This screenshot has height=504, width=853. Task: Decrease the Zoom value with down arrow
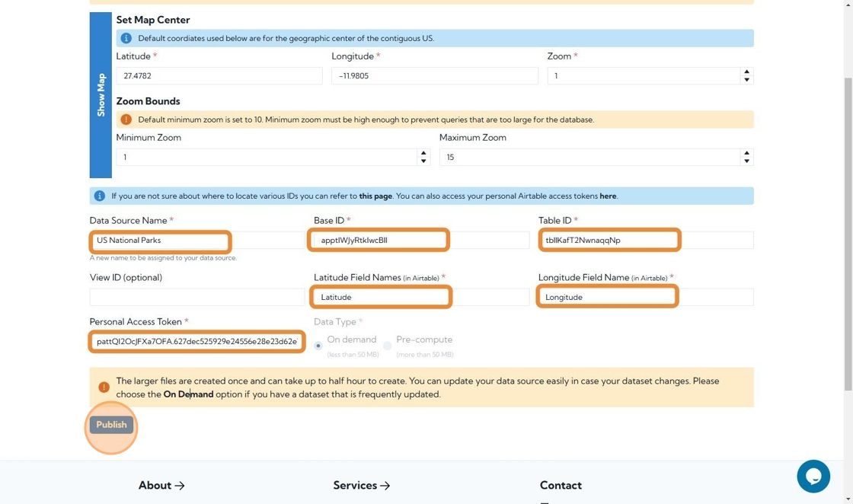[x=747, y=80]
